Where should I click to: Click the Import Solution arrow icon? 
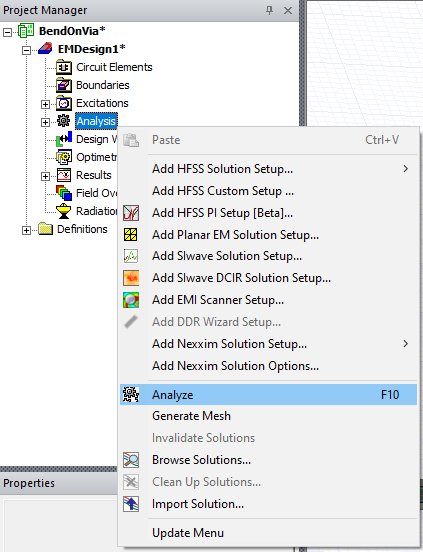pos(131,504)
